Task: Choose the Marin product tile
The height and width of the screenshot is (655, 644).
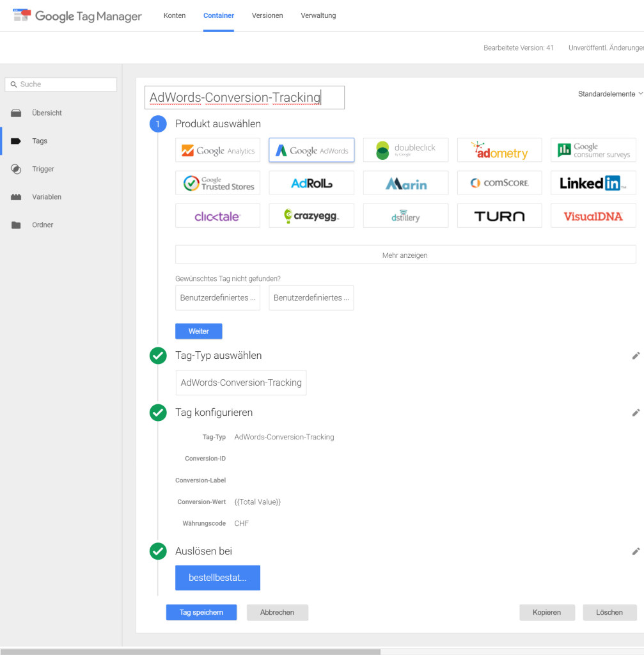Action: point(405,183)
